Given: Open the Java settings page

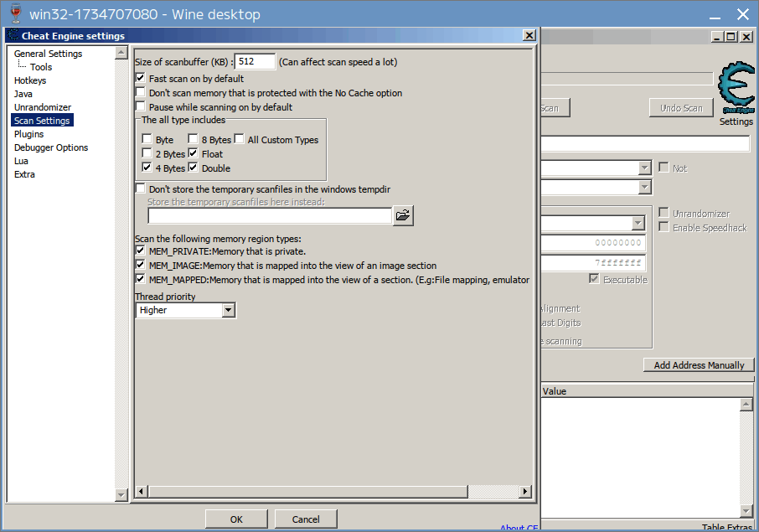Looking at the screenshot, I should [x=23, y=94].
